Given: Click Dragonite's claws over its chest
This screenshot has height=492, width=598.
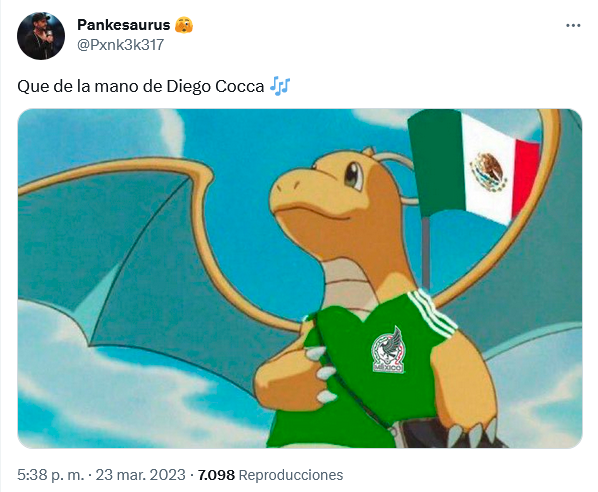Looking at the screenshot, I should pos(320,374).
